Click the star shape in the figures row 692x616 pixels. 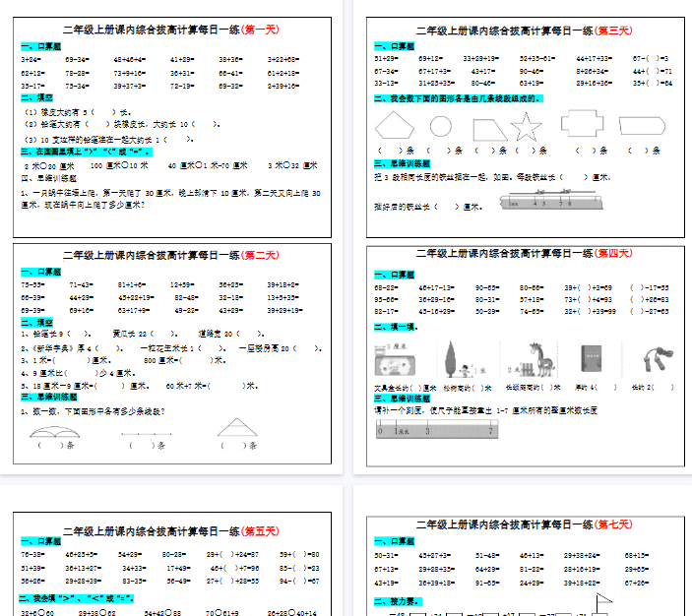point(527,127)
